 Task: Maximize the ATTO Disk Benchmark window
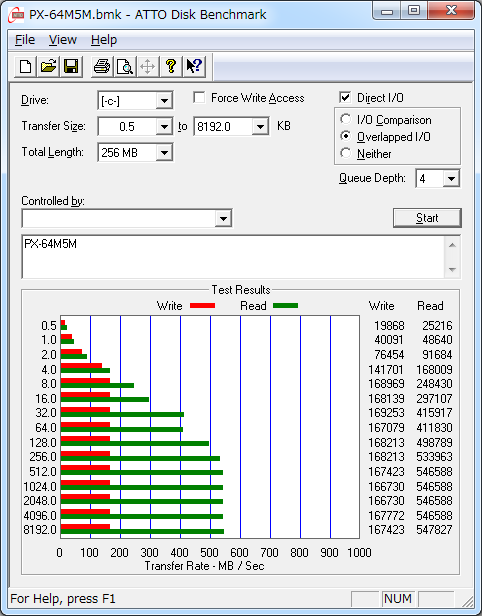(x=414, y=11)
